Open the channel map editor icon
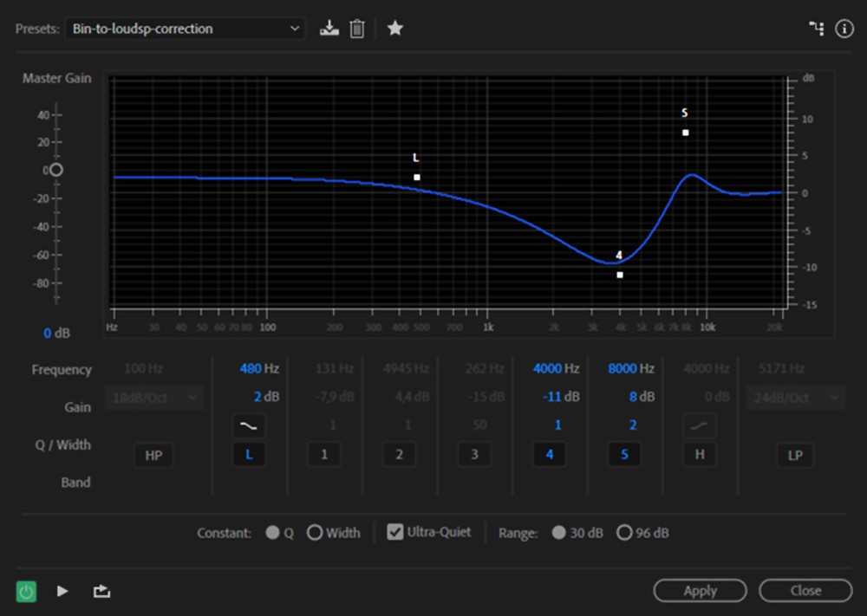Screen dimensions: 867x616 tap(816, 29)
